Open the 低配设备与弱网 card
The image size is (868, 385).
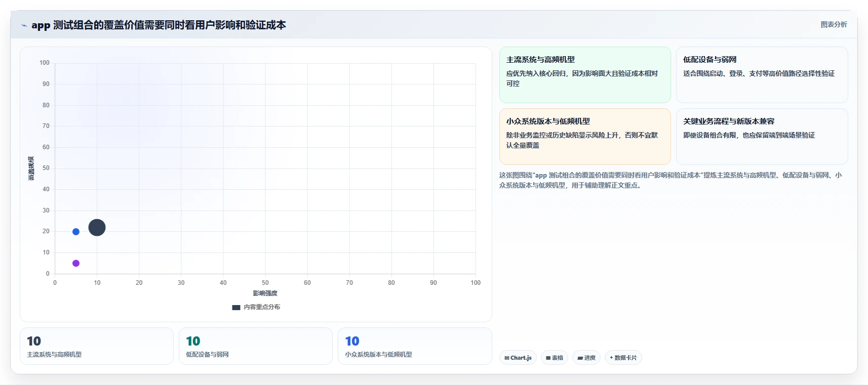tap(762, 75)
